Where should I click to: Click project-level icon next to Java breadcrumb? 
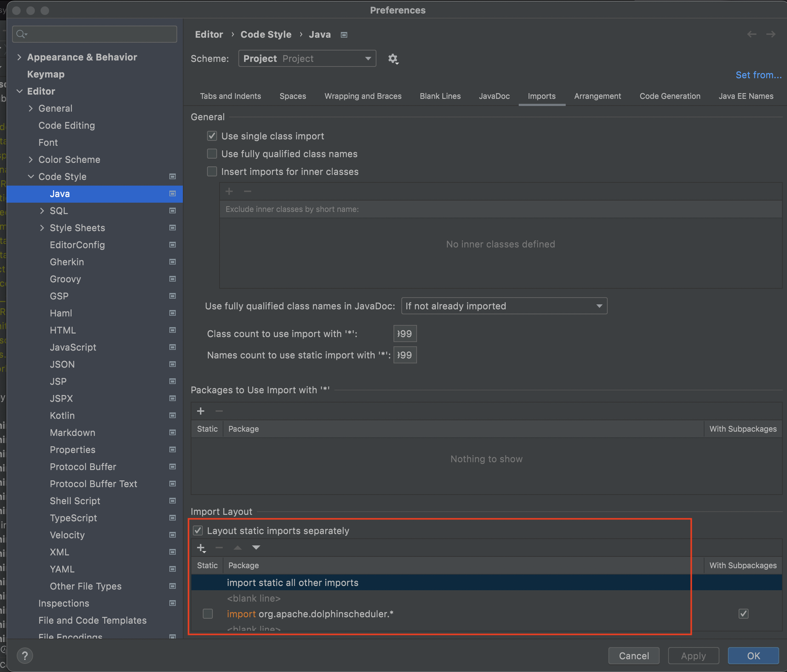click(x=344, y=35)
